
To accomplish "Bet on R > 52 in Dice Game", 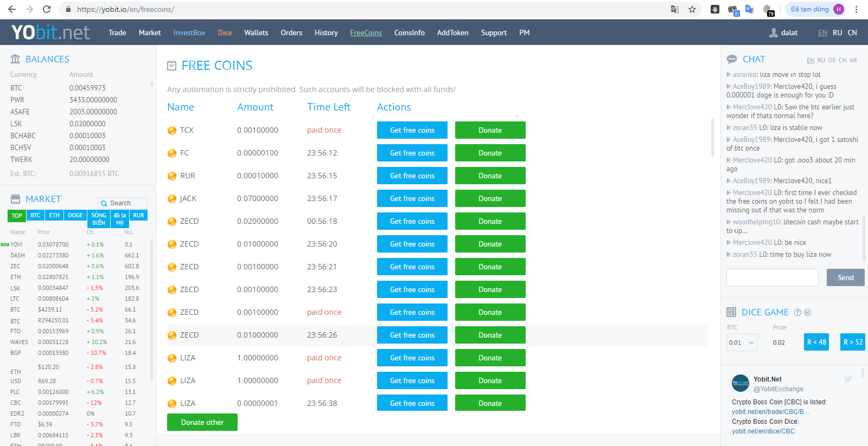I will pyautogui.click(x=853, y=342).
